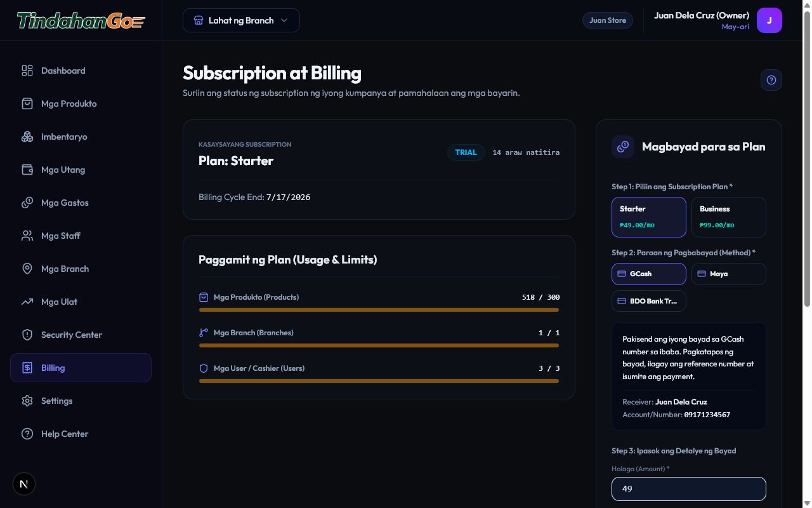Click the help question-mark icon near title
The width and height of the screenshot is (812, 508).
pyautogui.click(x=771, y=80)
